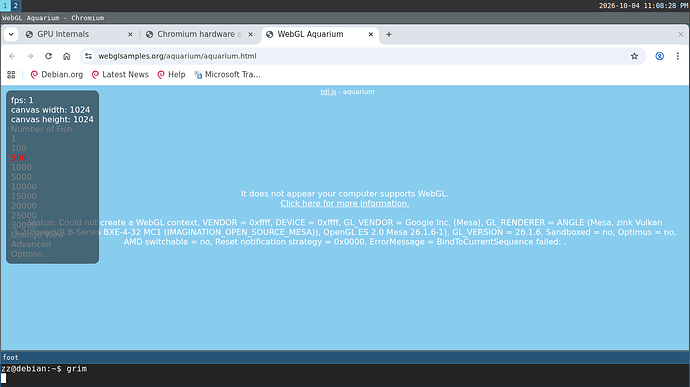Open the profile account icon
690x387 pixels.
tap(659, 56)
